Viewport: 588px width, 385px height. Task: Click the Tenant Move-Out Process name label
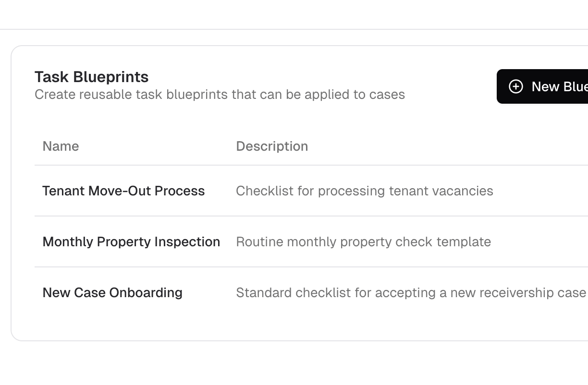point(123,191)
